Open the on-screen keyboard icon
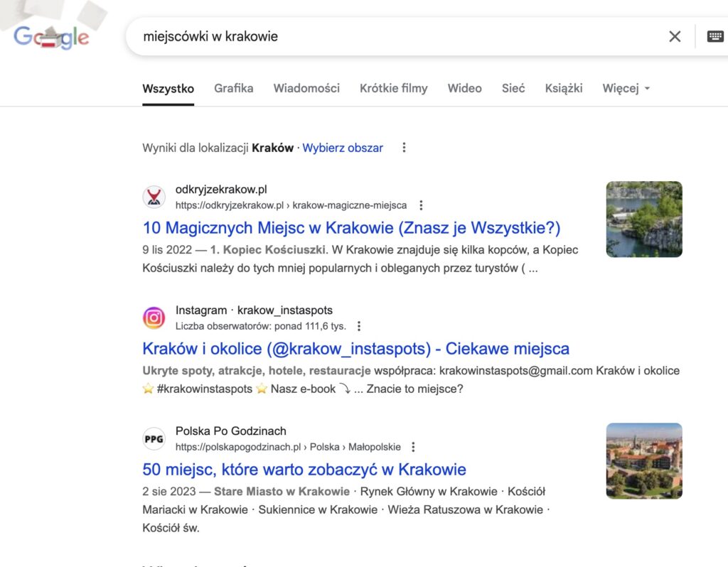728x567 pixels. [715, 36]
